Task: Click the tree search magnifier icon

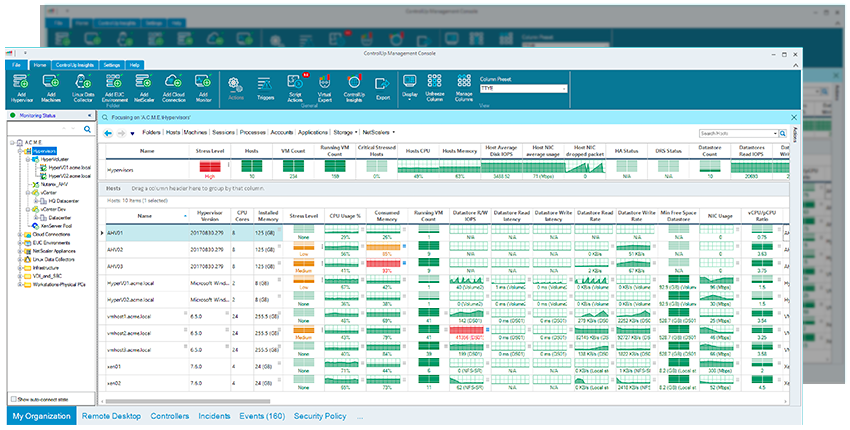Action: (x=87, y=129)
